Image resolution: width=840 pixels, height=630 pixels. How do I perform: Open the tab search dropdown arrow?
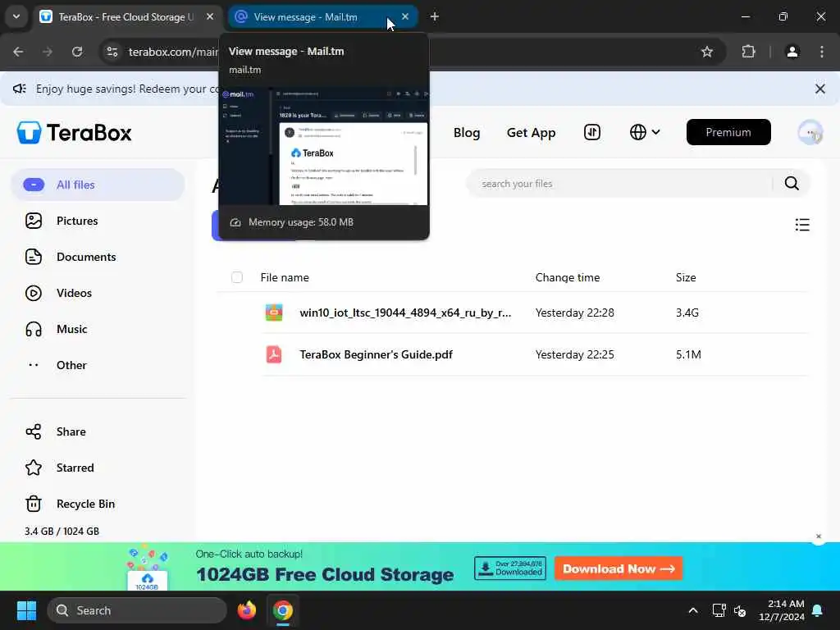pyautogui.click(x=16, y=17)
